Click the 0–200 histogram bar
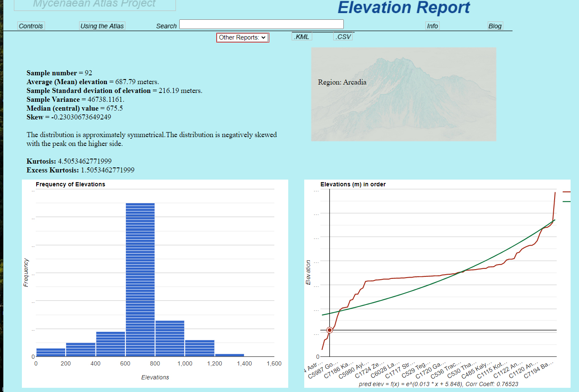 pos(50,352)
